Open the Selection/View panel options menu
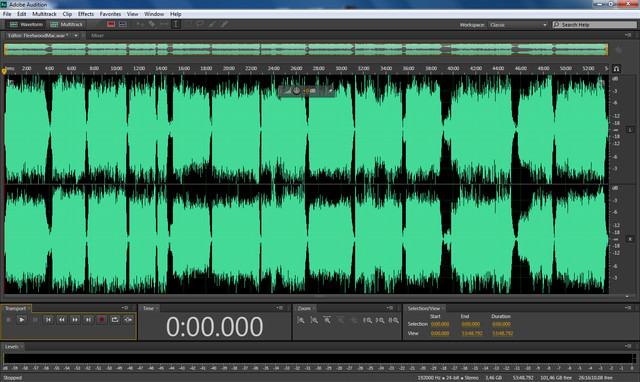Image resolution: width=640 pixels, height=382 pixels. tap(628, 308)
